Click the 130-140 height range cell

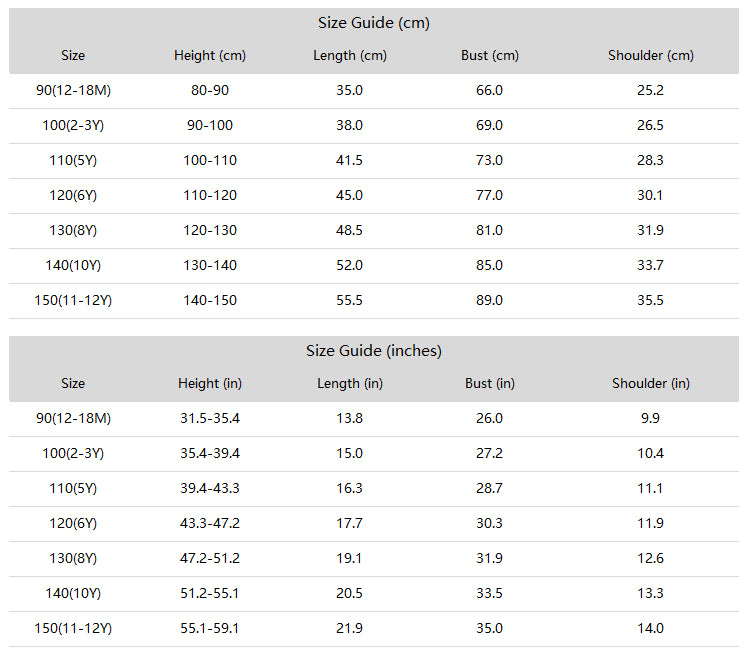tap(210, 265)
